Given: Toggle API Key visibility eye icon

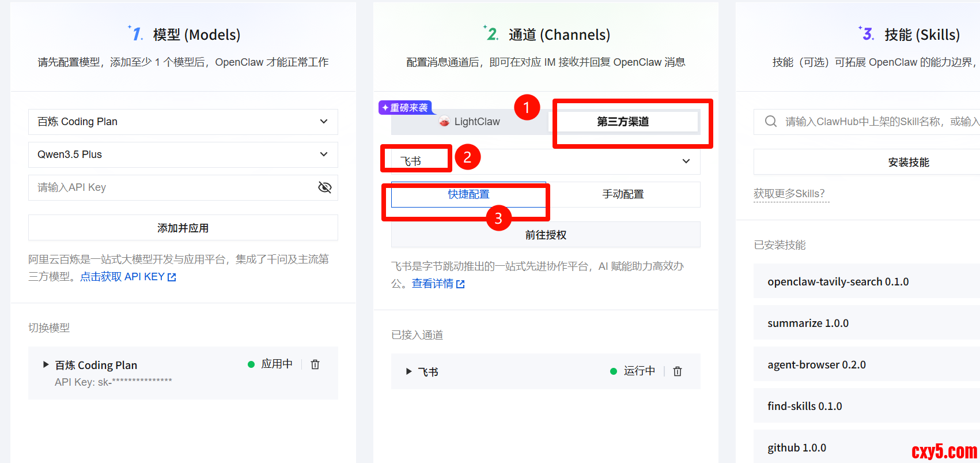Looking at the screenshot, I should (325, 187).
